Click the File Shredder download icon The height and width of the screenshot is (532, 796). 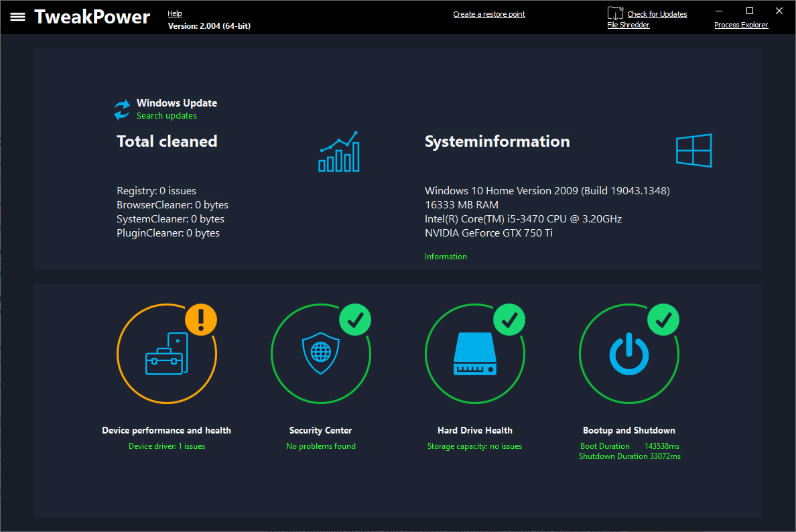tap(615, 13)
